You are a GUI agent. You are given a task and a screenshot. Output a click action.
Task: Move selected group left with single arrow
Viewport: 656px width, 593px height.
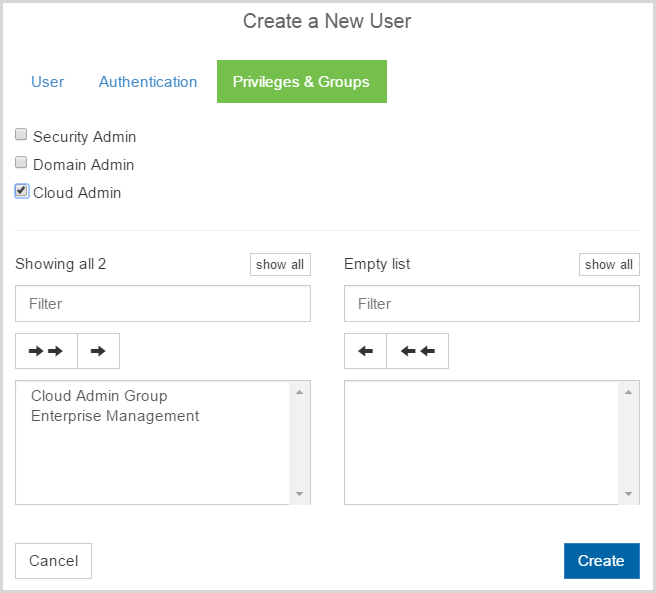point(365,351)
